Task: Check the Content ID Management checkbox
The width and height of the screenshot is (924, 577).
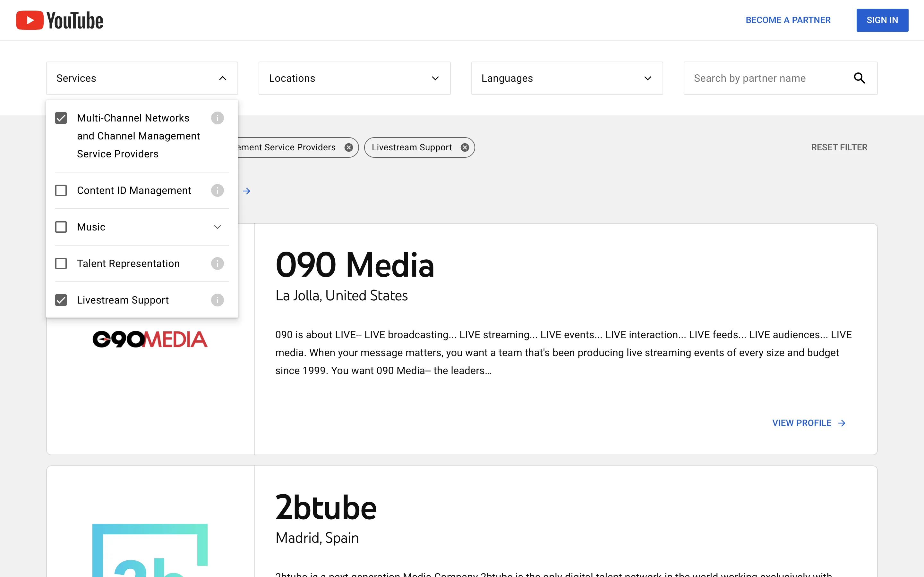Action: coord(61,190)
